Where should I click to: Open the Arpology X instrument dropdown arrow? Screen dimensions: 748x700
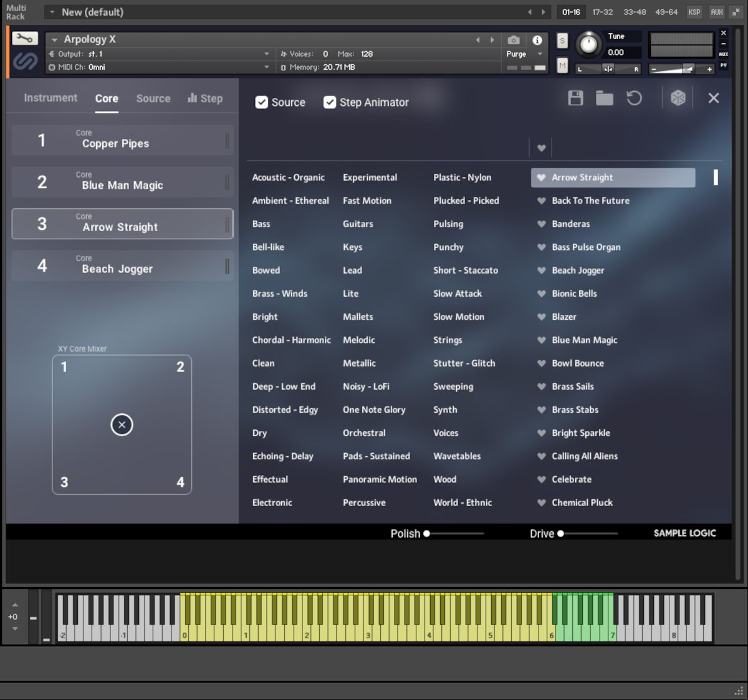tap(54, 40)
